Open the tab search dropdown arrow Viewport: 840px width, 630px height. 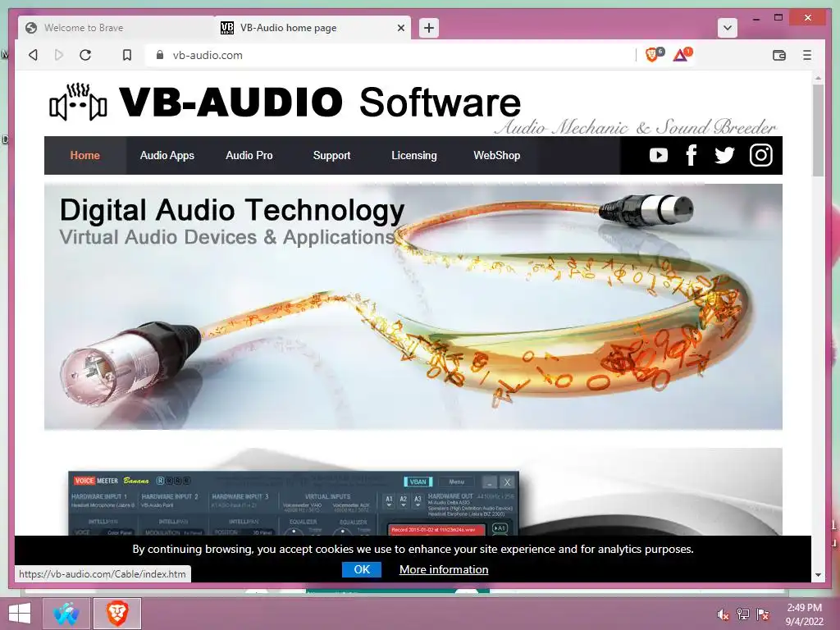(727, 28)
